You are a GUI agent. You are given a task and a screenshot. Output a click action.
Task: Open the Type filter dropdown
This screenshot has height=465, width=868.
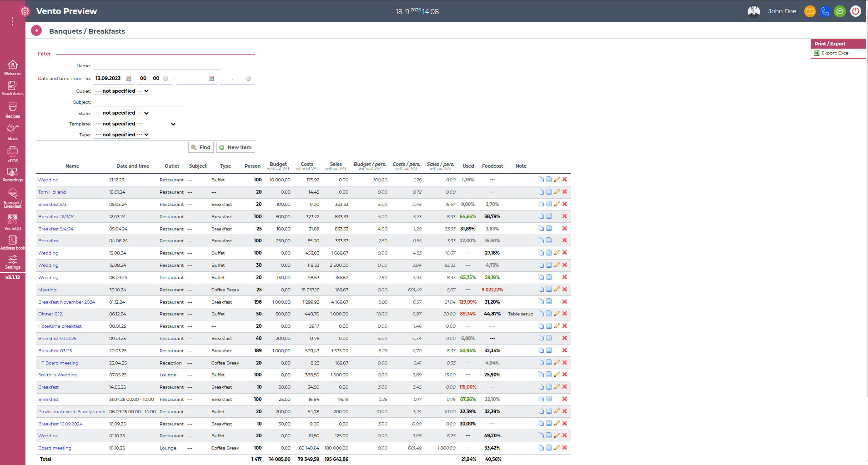pyautogui.click(x=122, y=135)
